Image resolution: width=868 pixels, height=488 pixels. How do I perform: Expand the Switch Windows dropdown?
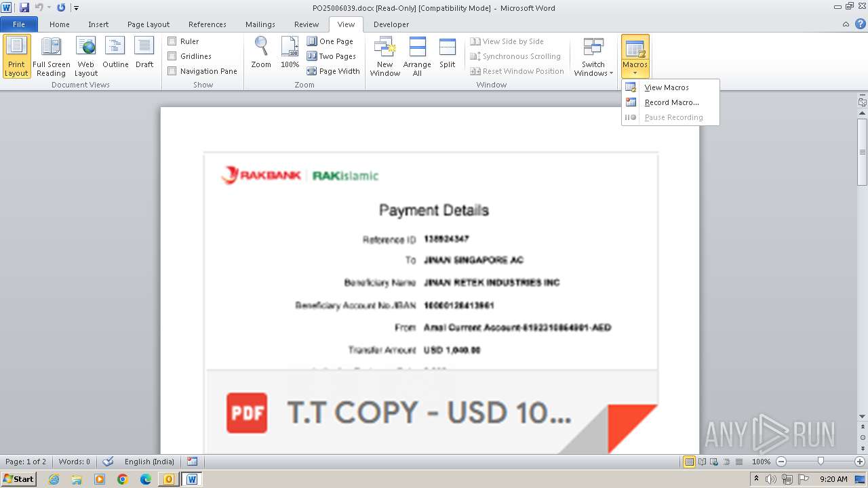point(593,56)
